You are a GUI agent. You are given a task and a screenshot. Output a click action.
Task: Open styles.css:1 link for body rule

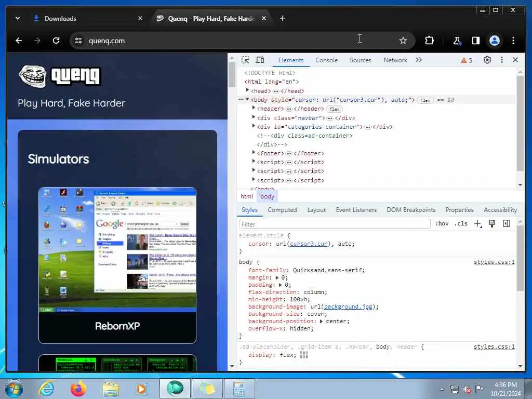[494, 262]
